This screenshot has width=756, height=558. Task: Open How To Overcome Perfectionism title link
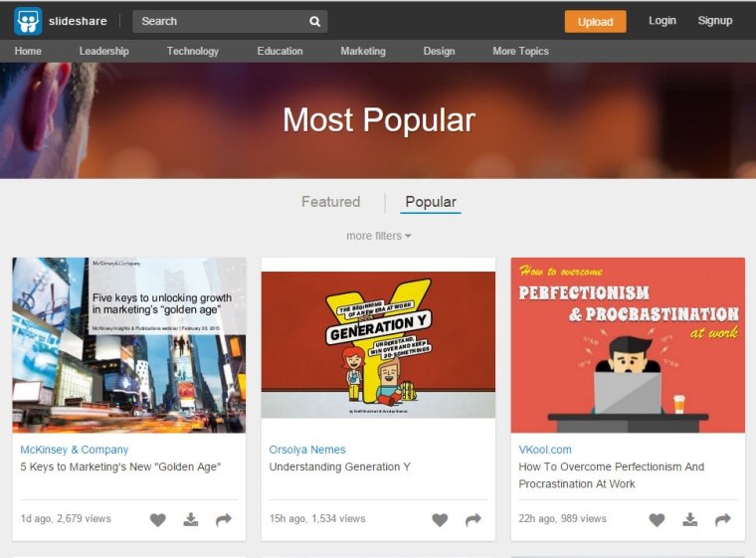tap(612, 475)
